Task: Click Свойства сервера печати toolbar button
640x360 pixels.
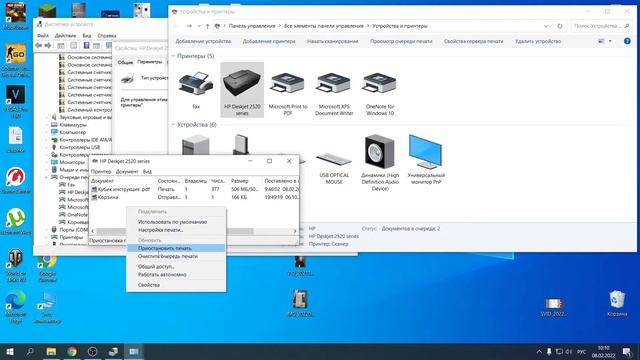Action: pos(473,41)
